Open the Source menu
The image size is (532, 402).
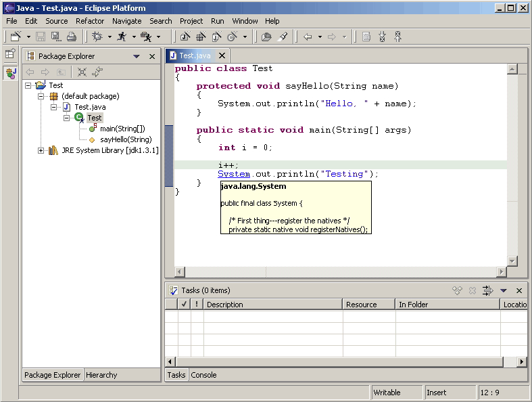pyautogui.click(x=57, y=21)
